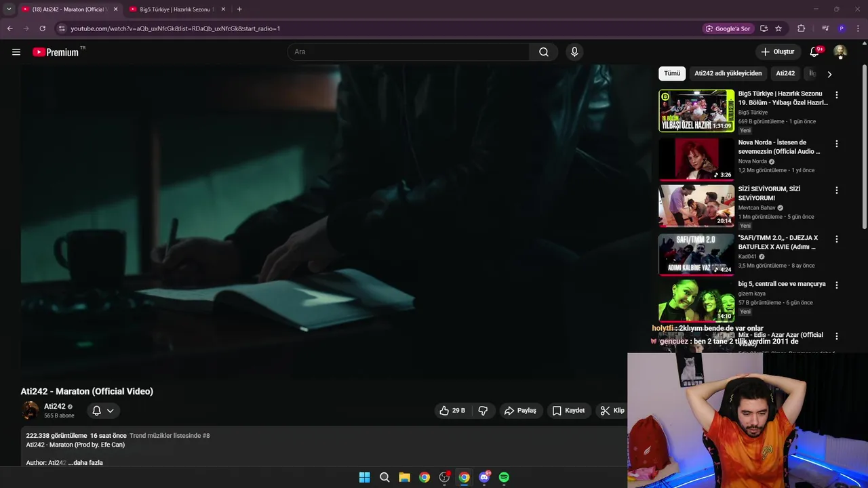Open Big5 Türkiye Yılbaşı Özel thumbnail
868x488 pixels.
coord(696,110)
